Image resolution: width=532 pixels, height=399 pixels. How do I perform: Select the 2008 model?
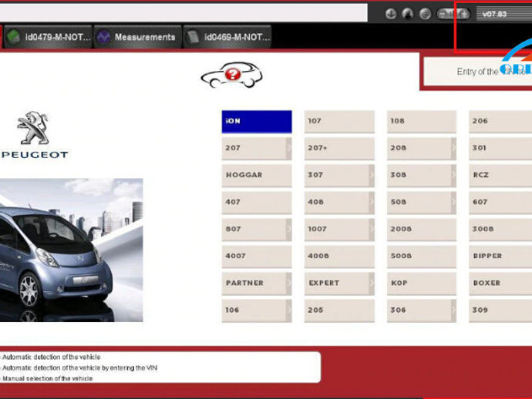click(x=422, y=230)
